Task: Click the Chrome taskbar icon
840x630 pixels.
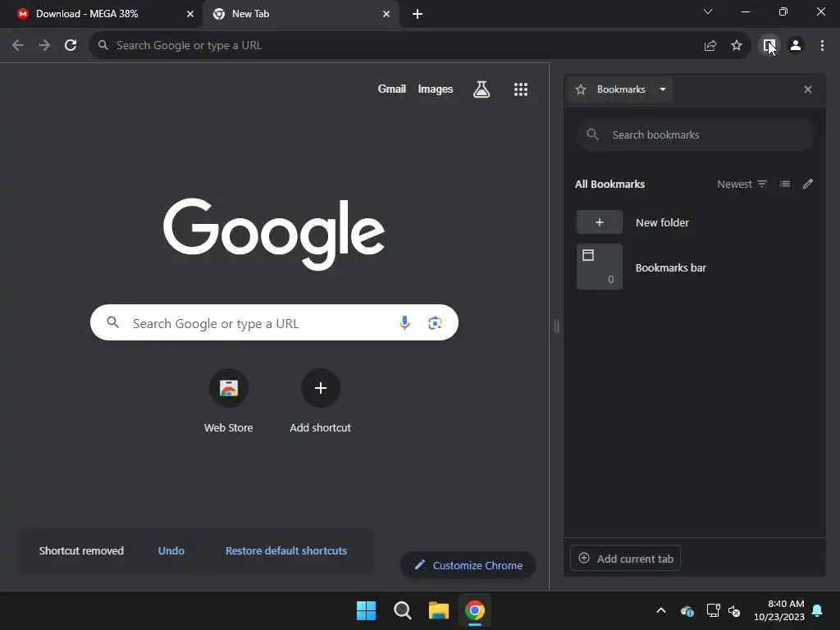Action: (475, 610)
